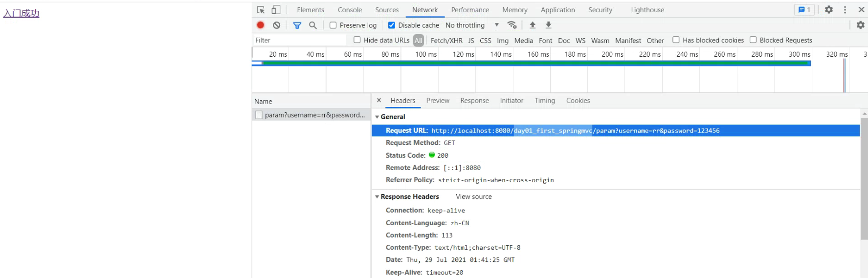This screenshot has height=278, width=868.
Task: Open DevTools settings gear icon
Action: [829, 9]
